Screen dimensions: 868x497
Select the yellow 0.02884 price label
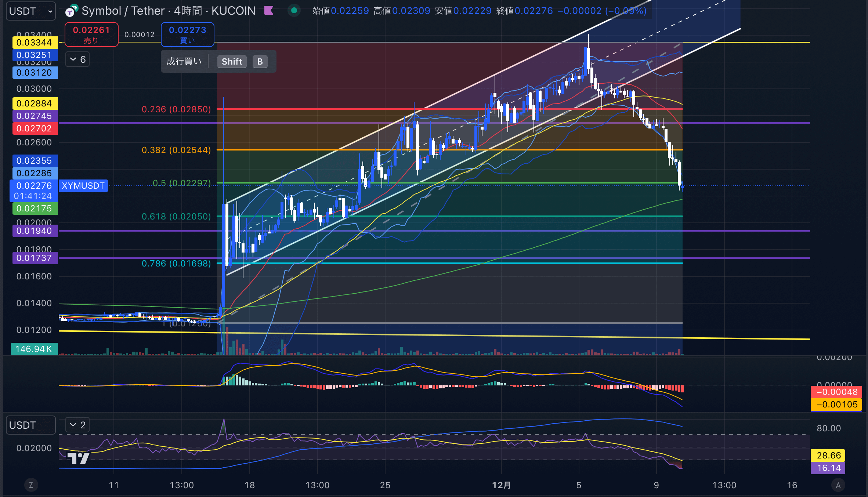click(x=35, y=104)
